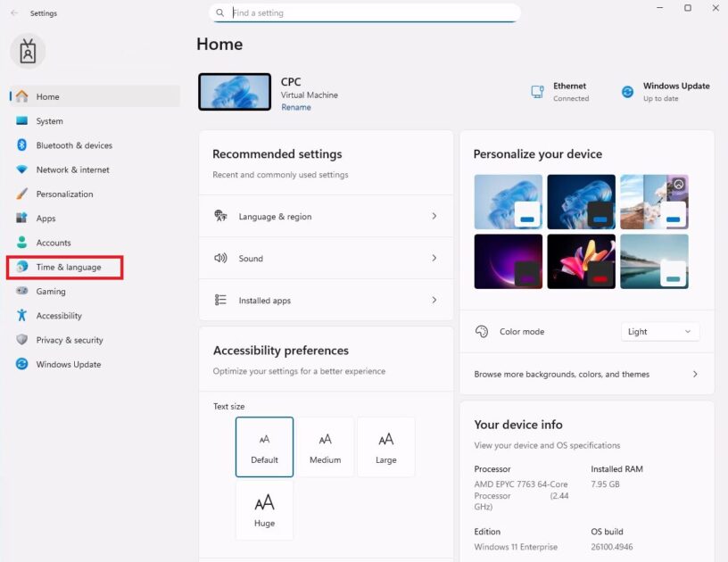
Task: Click the CPC desktop preview thumbnail
Action: 235,92
